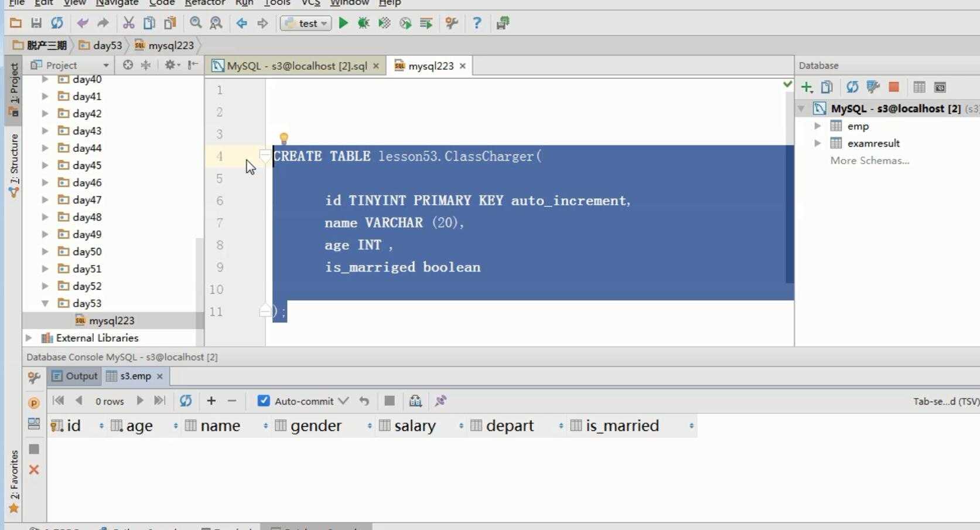The width and height of the screenshot is (980, 530).
Task: Close the mysql223 editor tab
Action: [463, 66]
